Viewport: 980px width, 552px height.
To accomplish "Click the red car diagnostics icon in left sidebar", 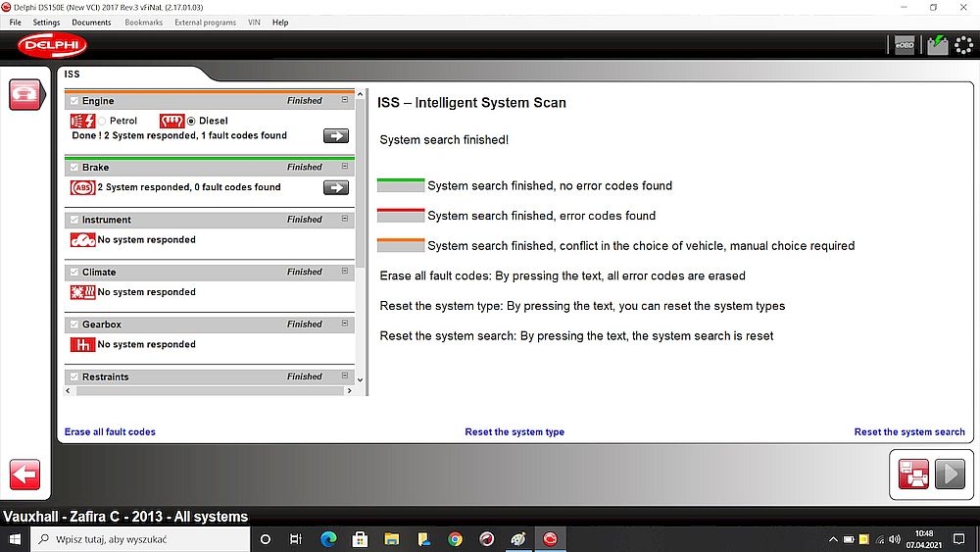I will click(x=24, y=95).
